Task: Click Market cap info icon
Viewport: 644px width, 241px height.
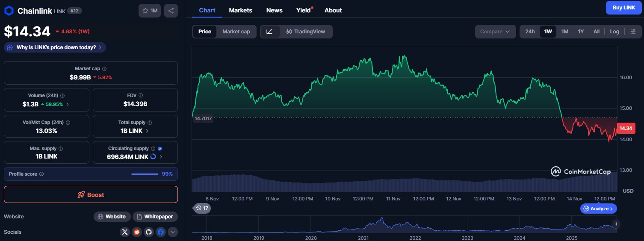Action: click(x=104, y=68)
